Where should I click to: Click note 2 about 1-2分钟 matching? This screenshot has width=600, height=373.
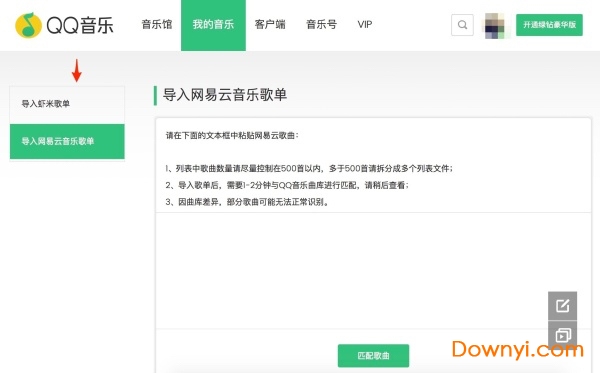coord(287,185)
